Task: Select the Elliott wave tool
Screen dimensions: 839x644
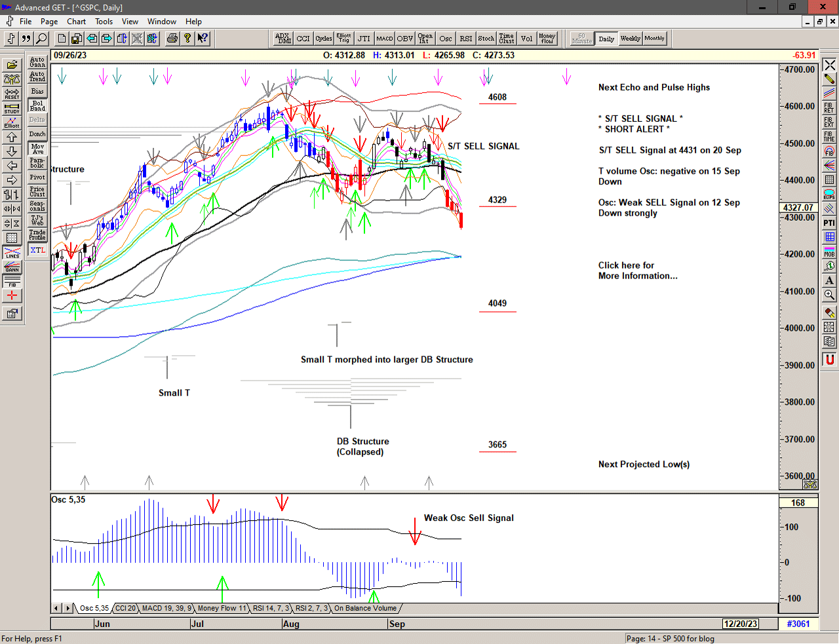Action: pyautogui.click(x=12, y=123)
